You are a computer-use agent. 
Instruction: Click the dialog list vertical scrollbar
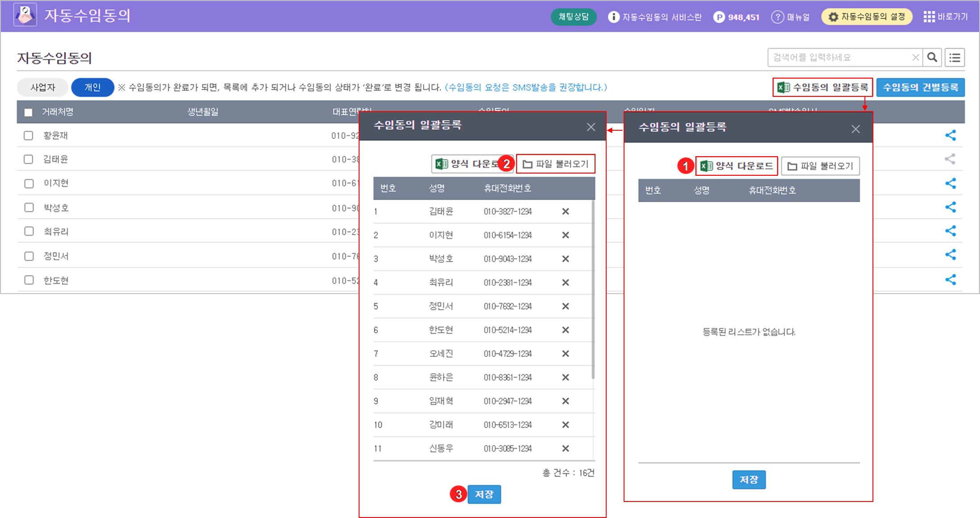pyautogui.click(x=593, y=290)
